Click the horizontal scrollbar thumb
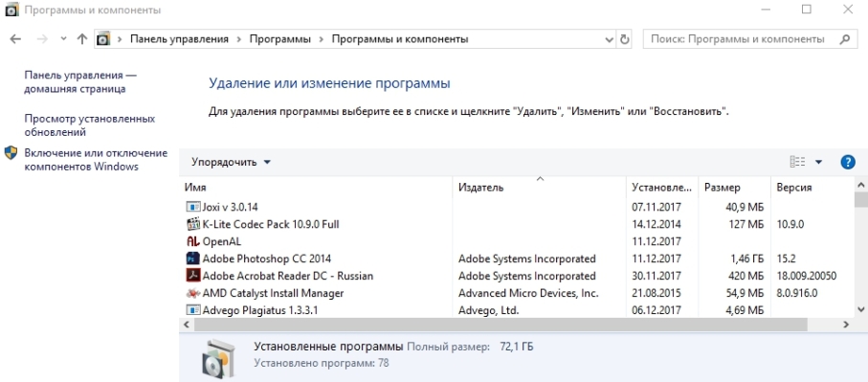The width and height of the screenshot is (868, 382). tap(501, 325)
